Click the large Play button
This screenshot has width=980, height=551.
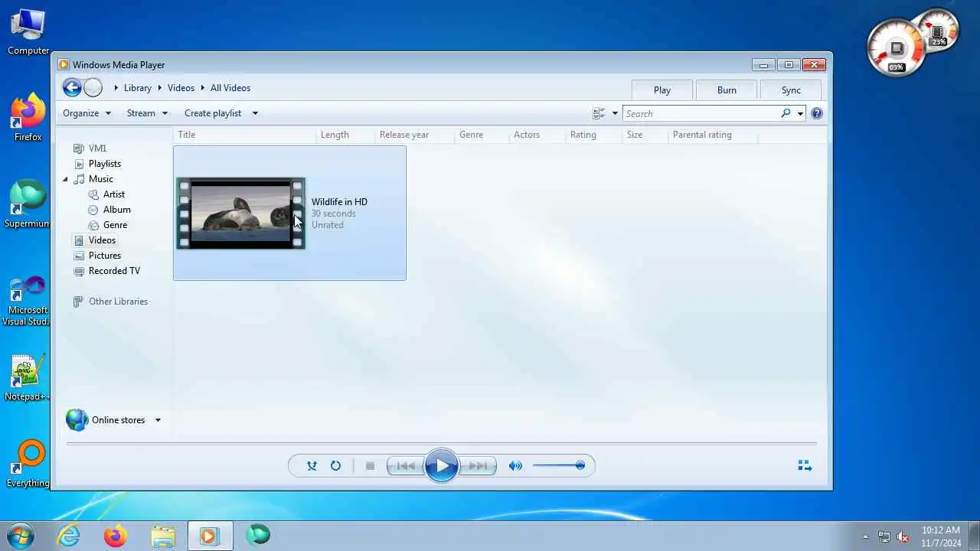442,465
